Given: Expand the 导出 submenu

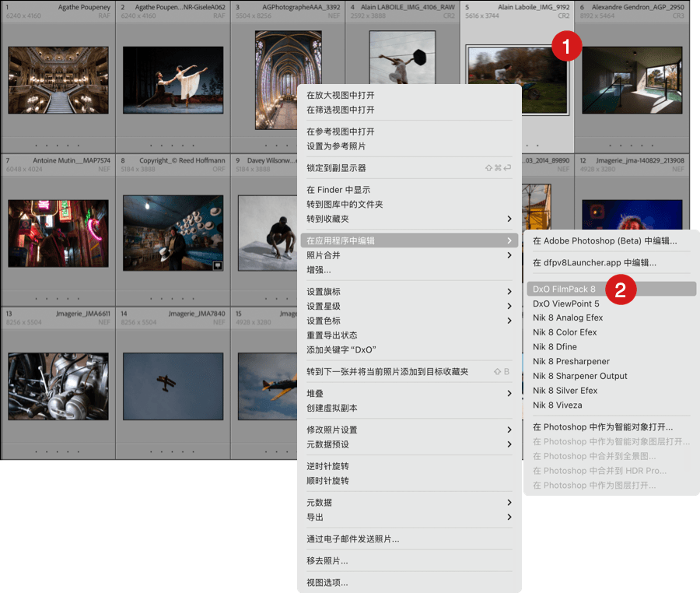Looking at the screenshot, I should pos(509,518).
